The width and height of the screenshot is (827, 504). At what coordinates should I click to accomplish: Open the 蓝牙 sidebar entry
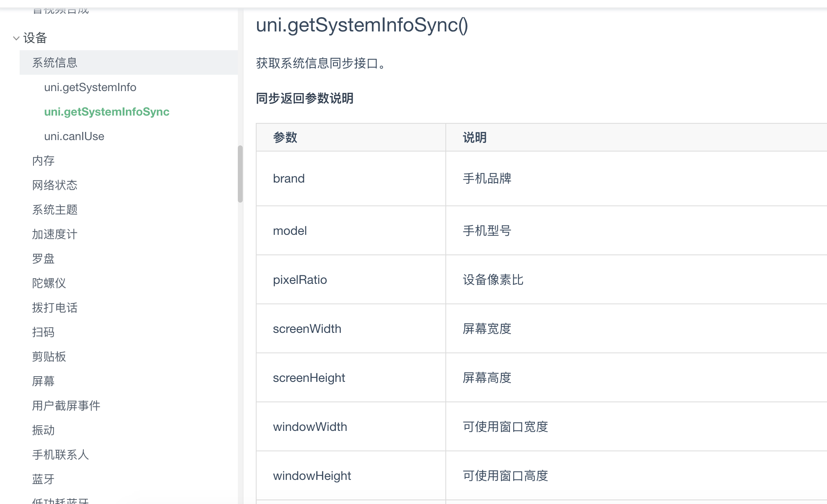click(x=43, y=479)
